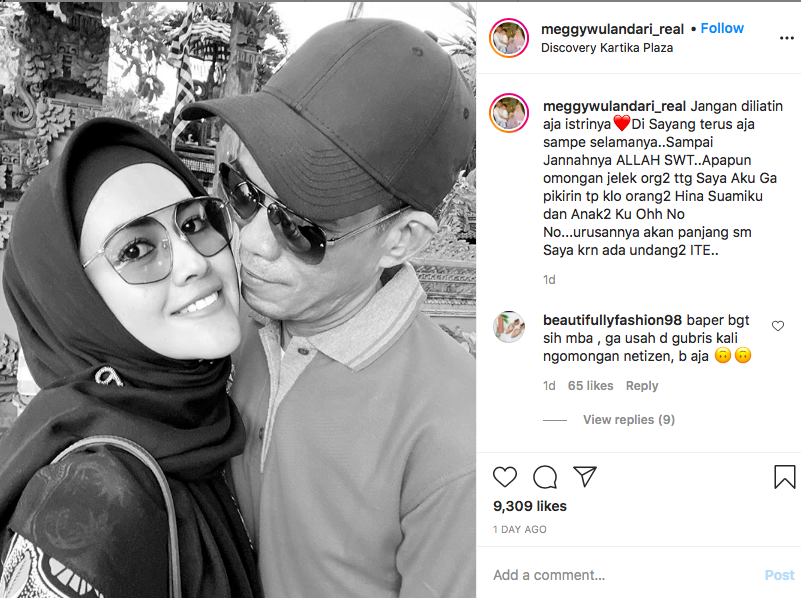This screenshot has height=598, width=801.
Task: Open the three-dot more options menu
Action: [787, 38]
